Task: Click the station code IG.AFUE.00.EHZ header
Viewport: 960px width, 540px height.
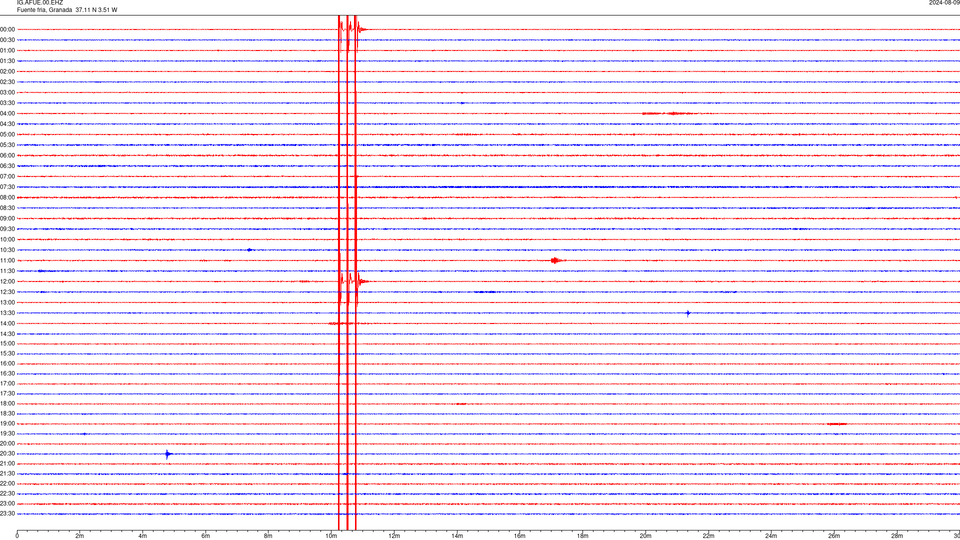Action: pyautogui.click(x=40, y=3)
